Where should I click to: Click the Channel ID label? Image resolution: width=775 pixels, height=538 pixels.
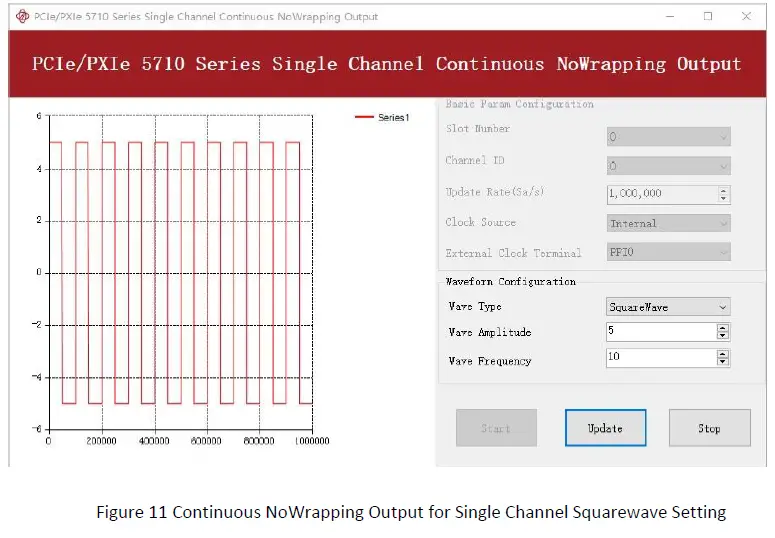point(474,160)
